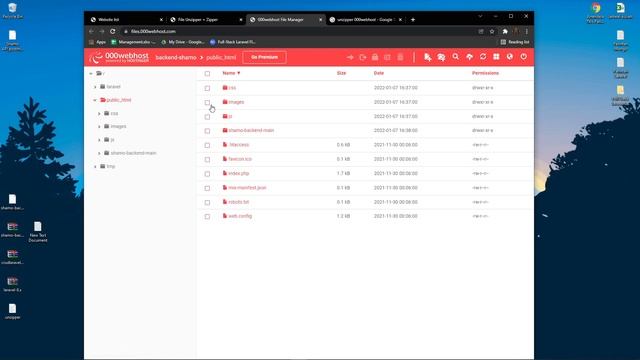This screenshot has width=640, height=360.
Task: Check the mix-manifest.json file checkbox
Action: point(207,188)
